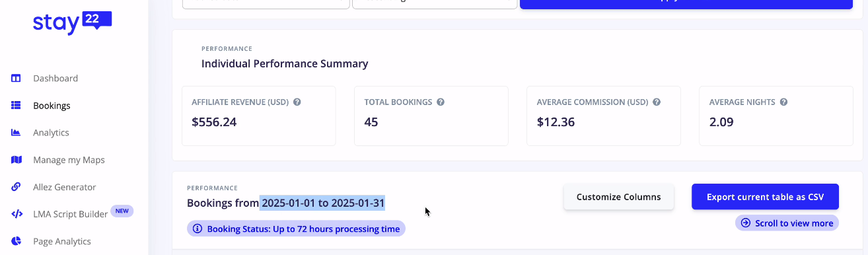Click help icon beside Total Bookings

441,102
